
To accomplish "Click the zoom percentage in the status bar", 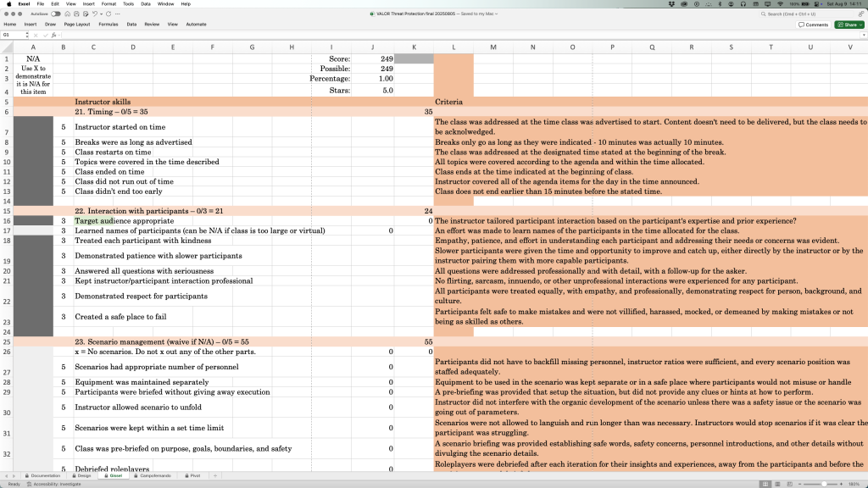I will [854, 484].
